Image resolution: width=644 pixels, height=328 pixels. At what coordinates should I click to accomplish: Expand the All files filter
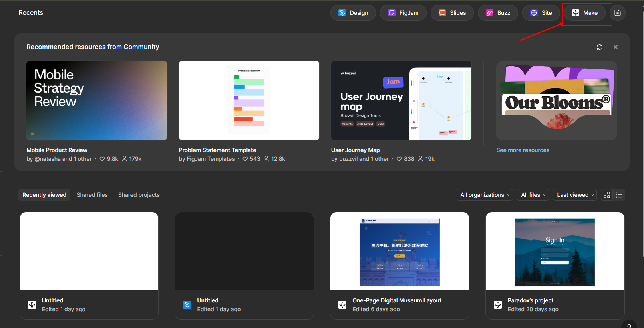point(533,195)
